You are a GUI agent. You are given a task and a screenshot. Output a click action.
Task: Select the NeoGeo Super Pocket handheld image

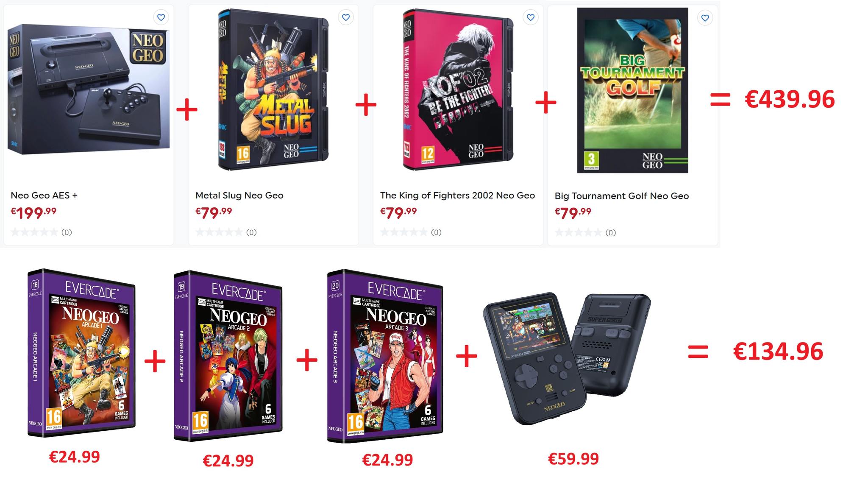(567, 358)
